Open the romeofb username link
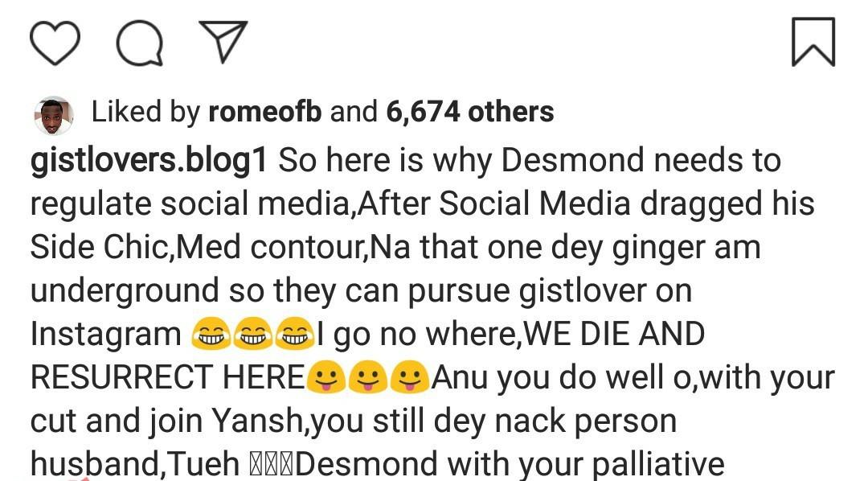Image resolution: width=868 pixels, height=481 pixels. coord(265,111)
